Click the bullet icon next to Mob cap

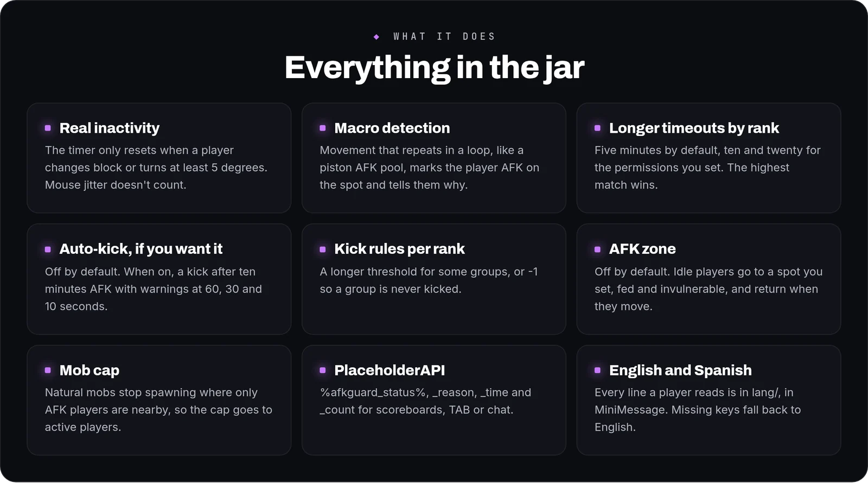point(48,370)
